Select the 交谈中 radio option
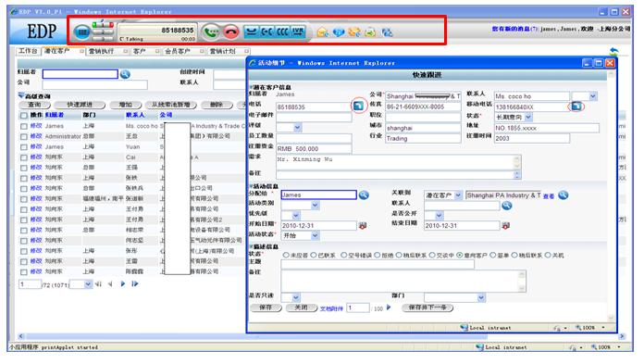Image resolution: width=644 pixels, height=364 pixels. [x=432, y=256]
